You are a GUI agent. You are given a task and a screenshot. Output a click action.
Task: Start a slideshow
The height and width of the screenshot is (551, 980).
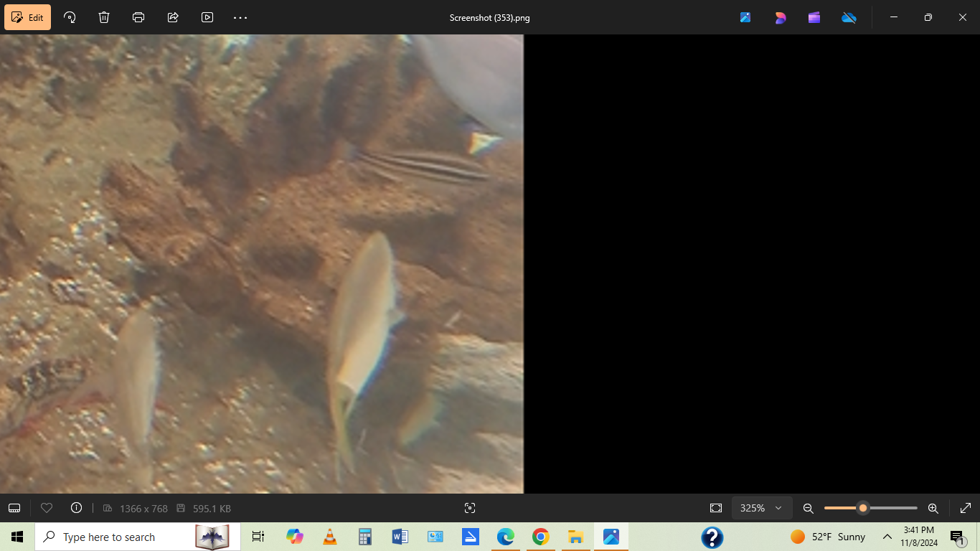point(207,17)
